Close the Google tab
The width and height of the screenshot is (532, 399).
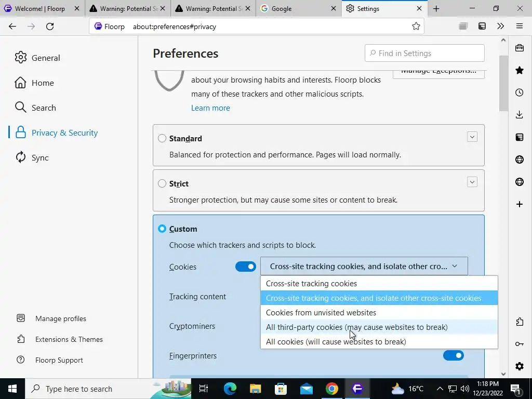tap(334, 9)
